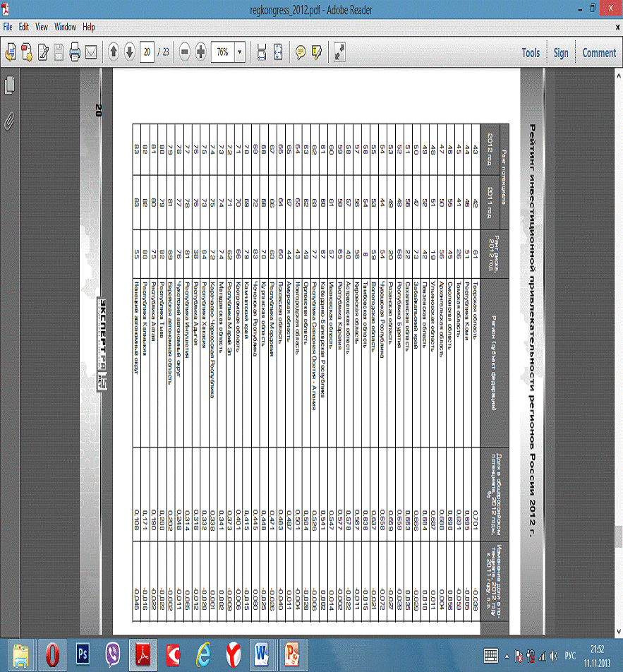
Task: Show page thumbnails panel icon
Action: coord(9,85)
